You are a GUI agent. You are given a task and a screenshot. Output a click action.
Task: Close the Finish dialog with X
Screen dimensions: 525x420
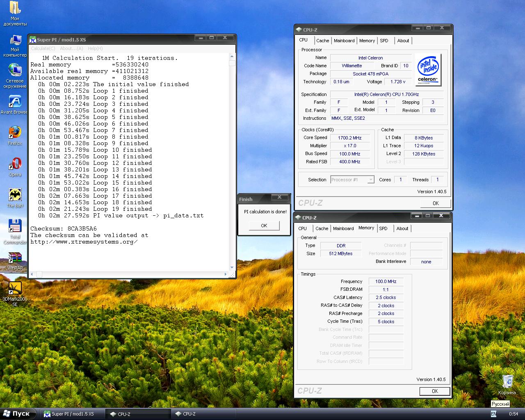[x=279, y=197]
